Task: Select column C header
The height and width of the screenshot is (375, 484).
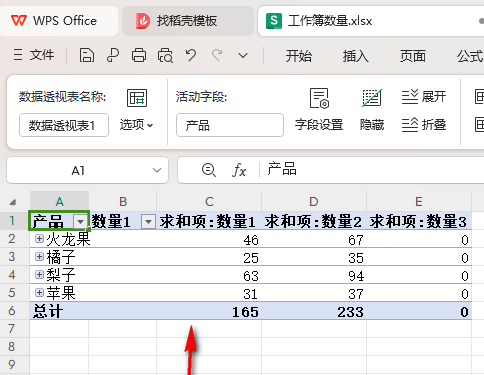Action: [209, 201]
